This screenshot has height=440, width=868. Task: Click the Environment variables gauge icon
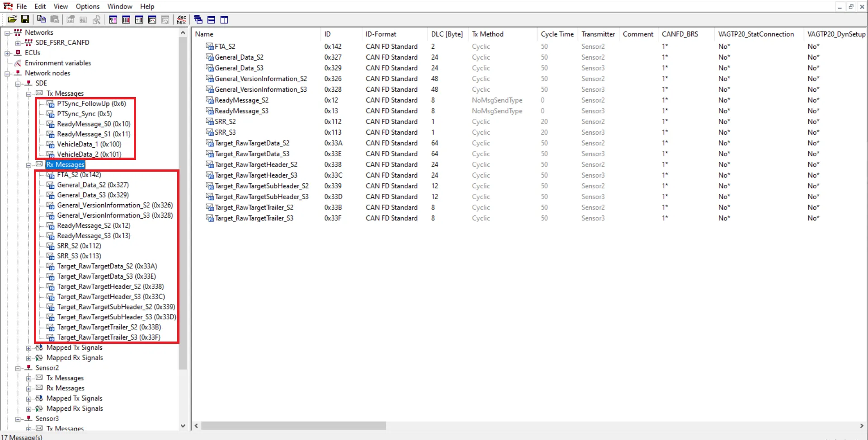click(x=18, y=63)
